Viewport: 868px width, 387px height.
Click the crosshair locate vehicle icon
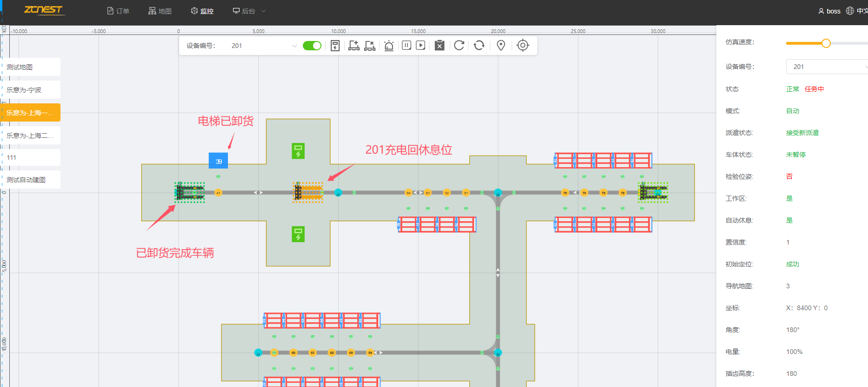[523, 45]
